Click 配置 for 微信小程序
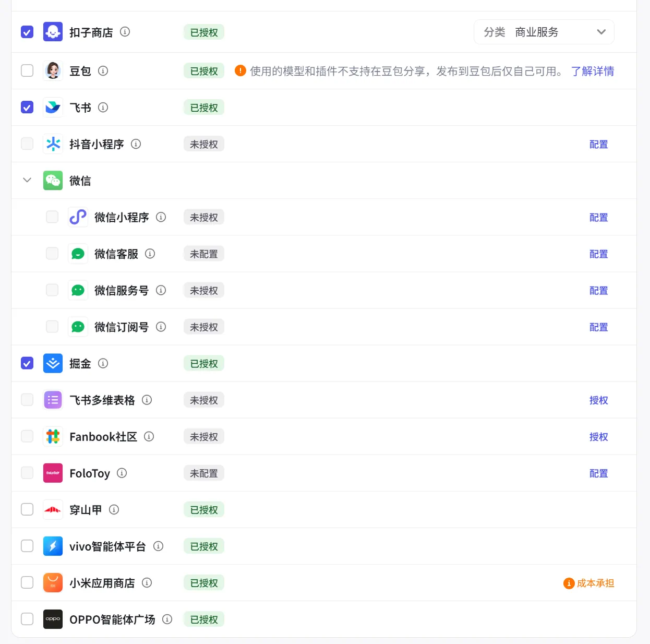This screenshot has height=644, width=650. point(598,217)
